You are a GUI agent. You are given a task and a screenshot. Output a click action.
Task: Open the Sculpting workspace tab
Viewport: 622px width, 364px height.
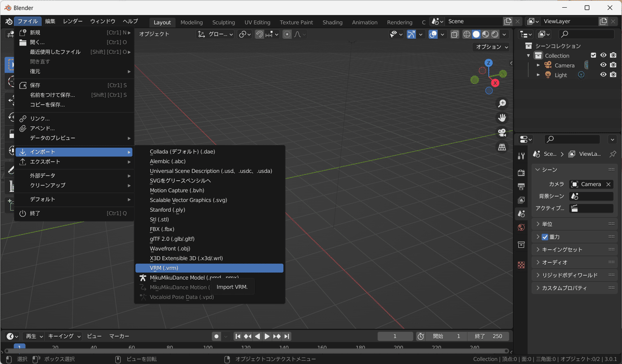(x=223, y=22)
